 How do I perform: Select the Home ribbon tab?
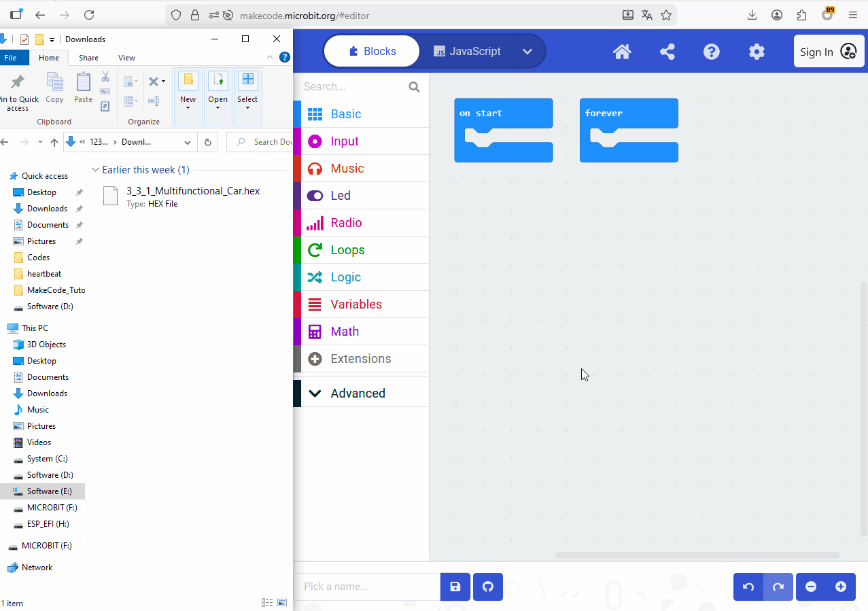pyautogui.click(x=49, y=58)
